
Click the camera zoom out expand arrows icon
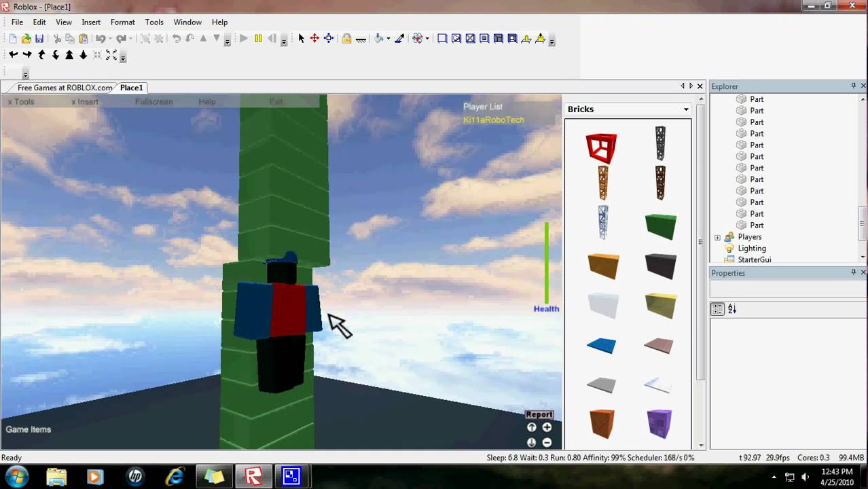point(111,55)
